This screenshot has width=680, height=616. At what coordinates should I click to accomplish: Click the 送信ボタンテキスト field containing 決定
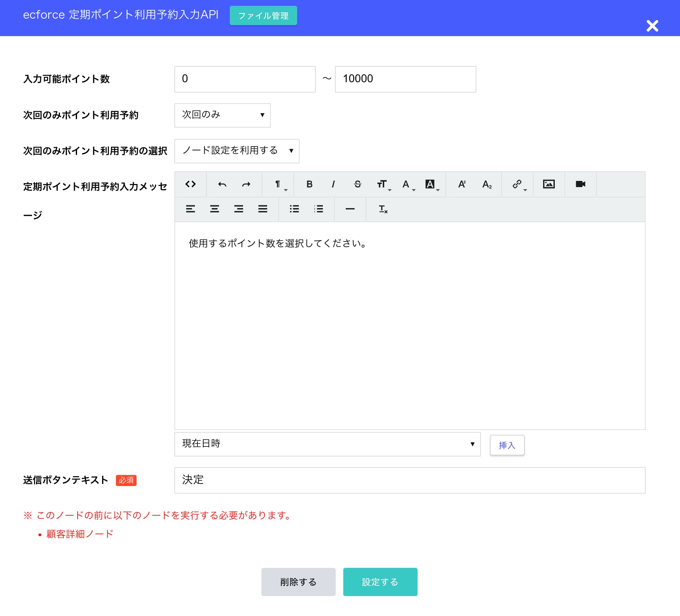(410, 480)
